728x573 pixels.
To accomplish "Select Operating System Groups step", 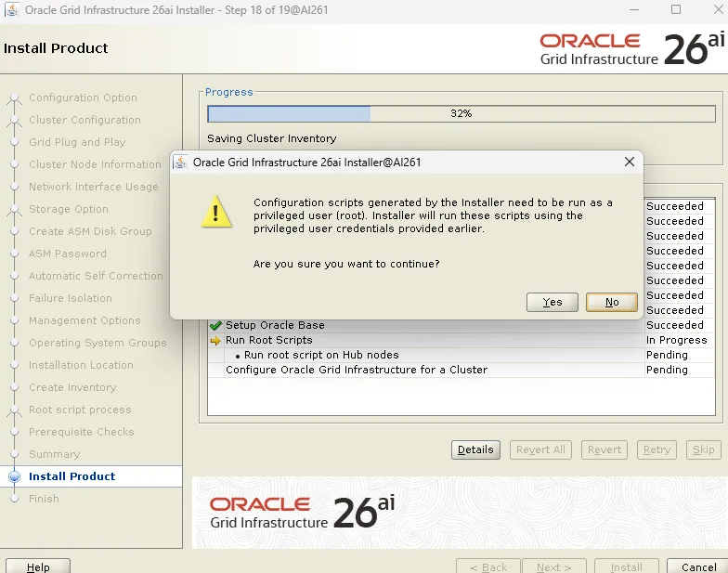I will coord(97,343).
